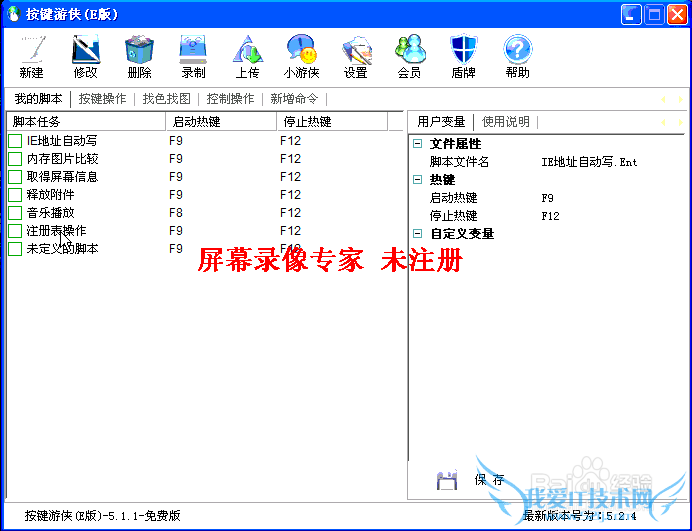Switch to the 按键操作 tab
This screenshot has width=692, height=531.
coord(102,98)
